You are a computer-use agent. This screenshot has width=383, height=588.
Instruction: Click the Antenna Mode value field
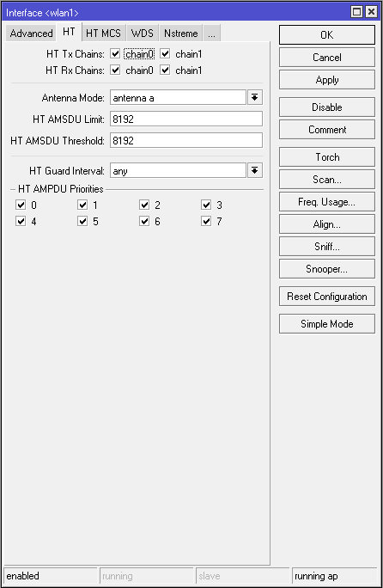click(178, 97)
